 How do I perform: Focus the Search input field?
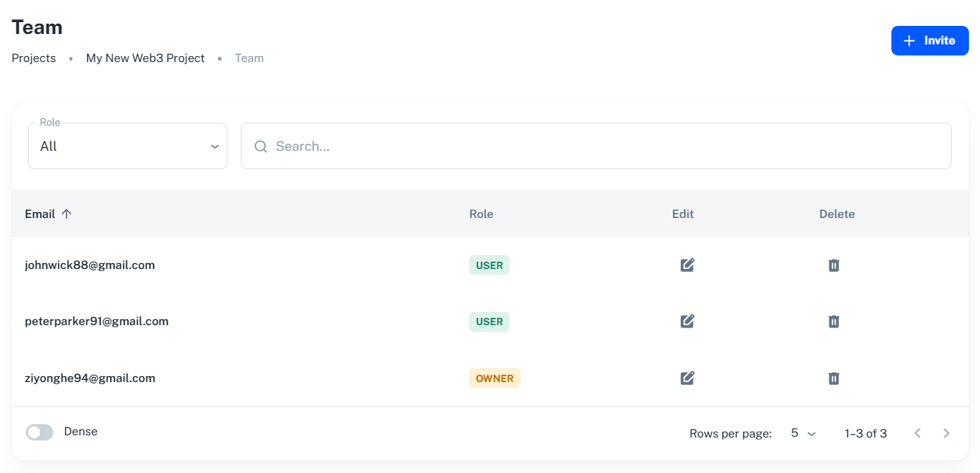[x=596, y=146]
